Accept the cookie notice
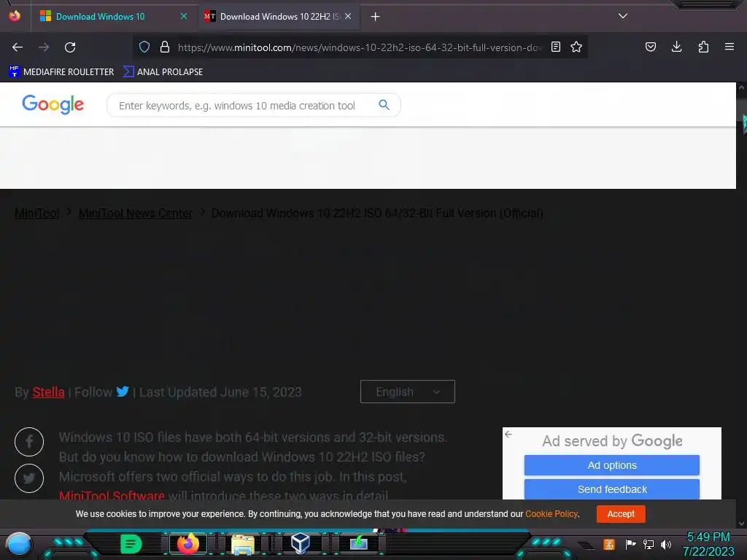747x560 pixels. point(621,514)
